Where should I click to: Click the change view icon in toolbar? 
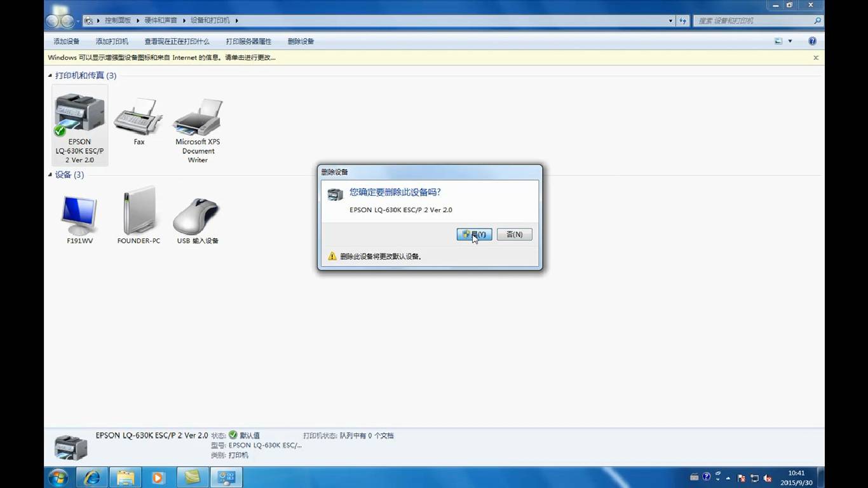[x=778, y=41]
